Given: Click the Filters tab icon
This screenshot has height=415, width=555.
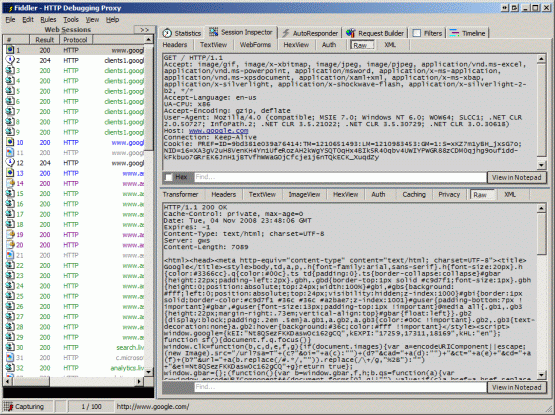Looking at the screenshot, I should coord(417,33).
